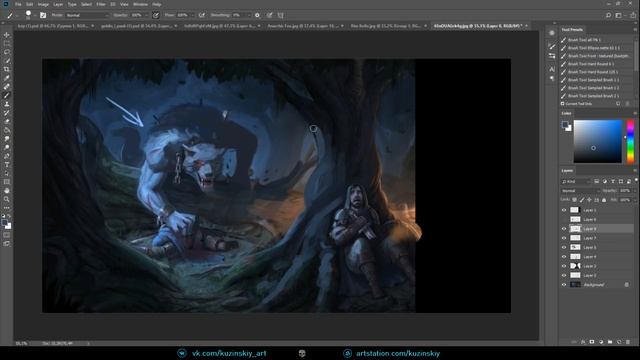The image size is (640, 360).
Task: Create new group folder icon
Action: pos(610,342)
